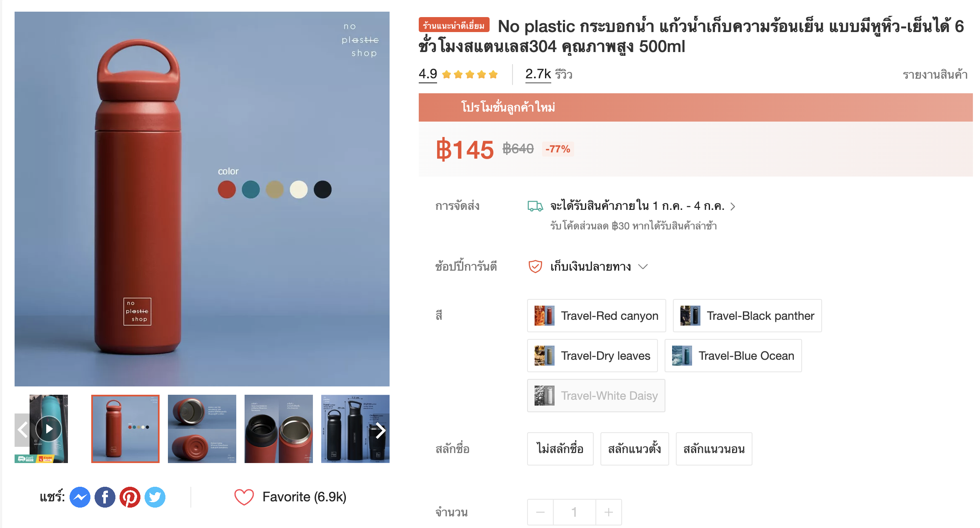Expand the เก็บเงินปลายทาง guarantee dropdown
Screen dimensions: 980x528
point(643,266)
